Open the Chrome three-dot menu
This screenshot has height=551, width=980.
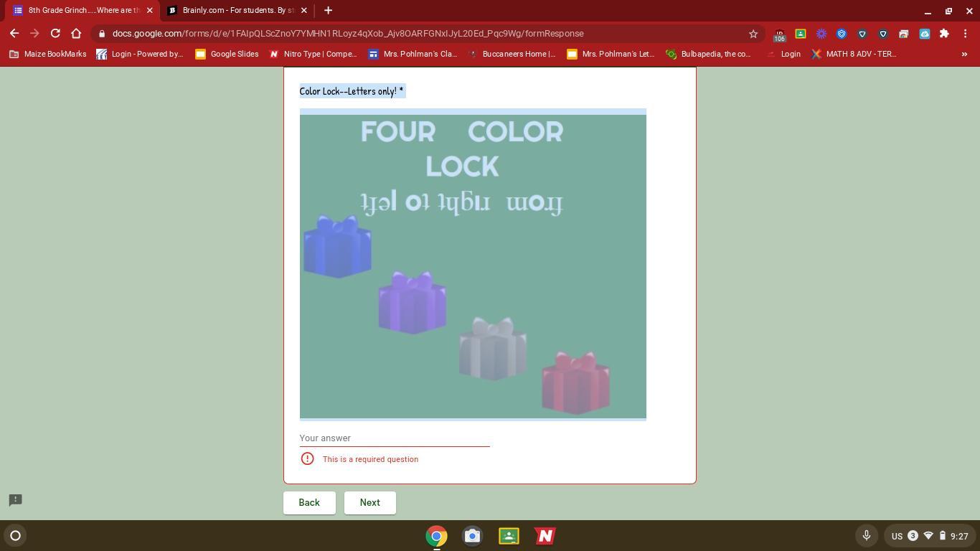pyautogui.click(x=965, y=34)
